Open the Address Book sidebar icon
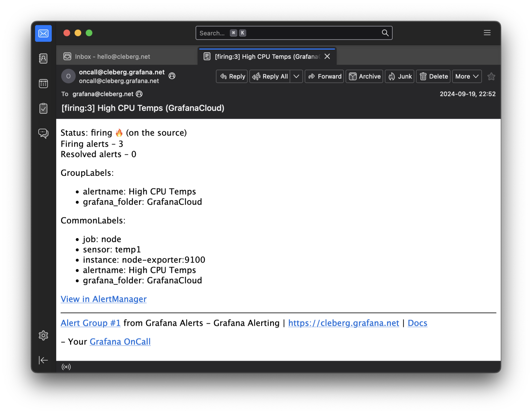 43,59
